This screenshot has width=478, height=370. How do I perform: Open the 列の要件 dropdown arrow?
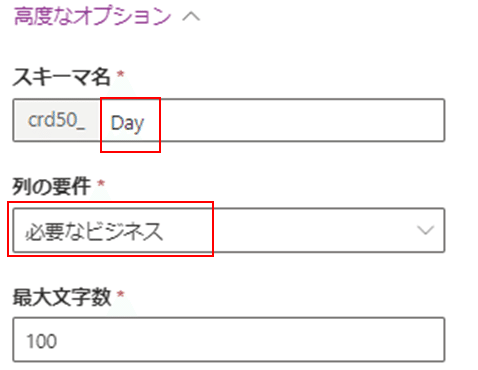(426, 230)
